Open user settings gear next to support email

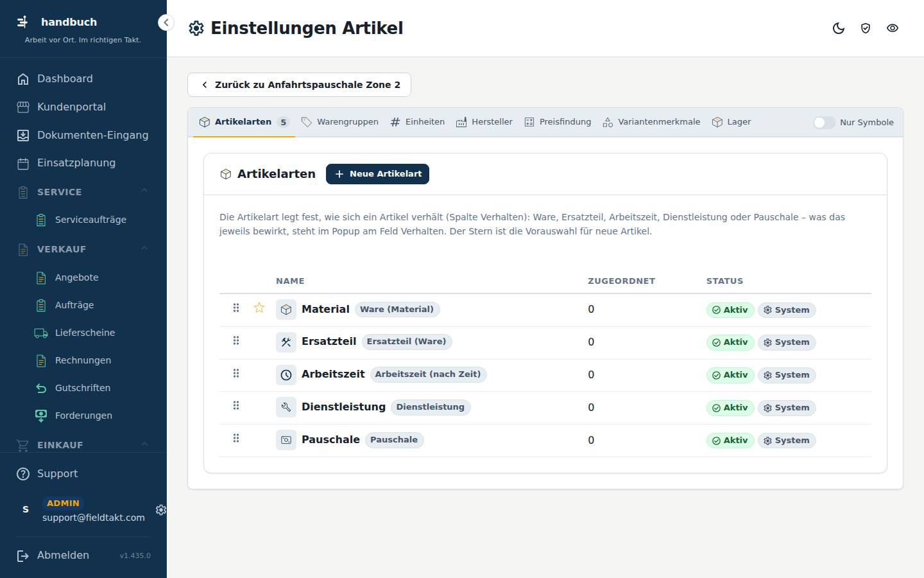pyautogui.click(x=161, y=509)
